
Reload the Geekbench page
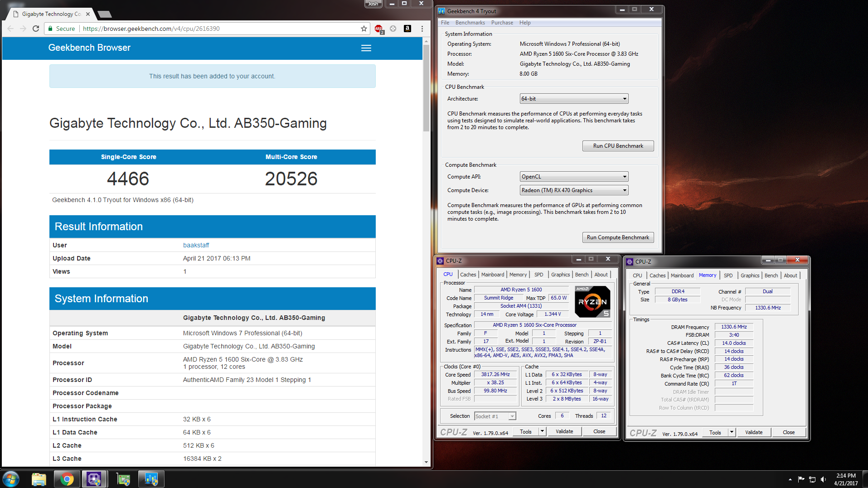pos(36,29)
